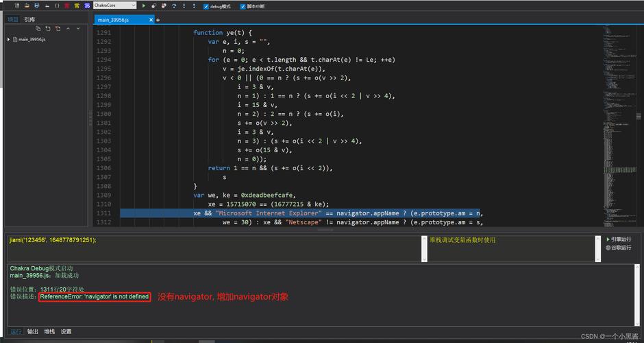644x343 pixels.
Task: Step into with the down-arrow dot icon
Action: (184, 5)
